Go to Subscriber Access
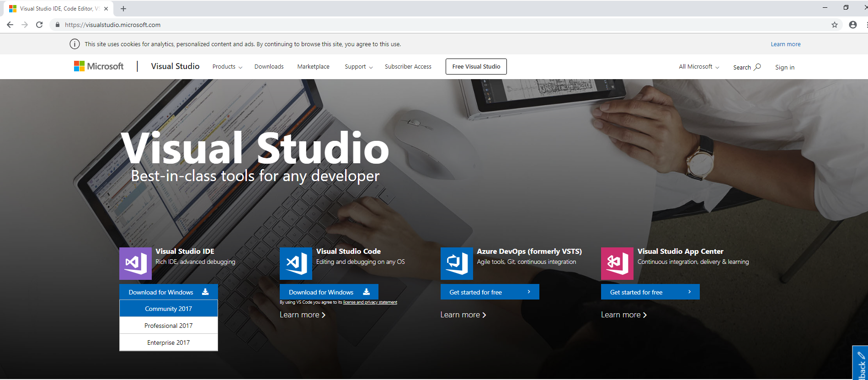Viewport: 868px width, 380px height. click(408, 67)
